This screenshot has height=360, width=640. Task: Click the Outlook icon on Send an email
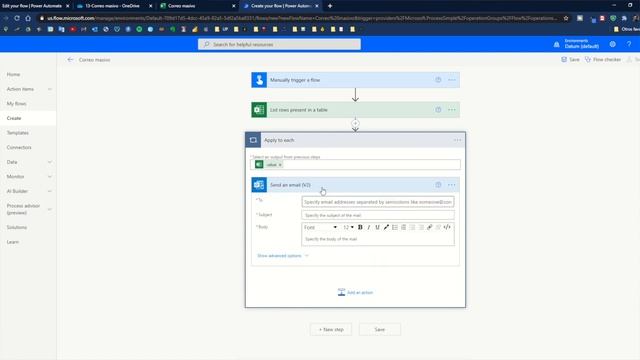[259, 185]
